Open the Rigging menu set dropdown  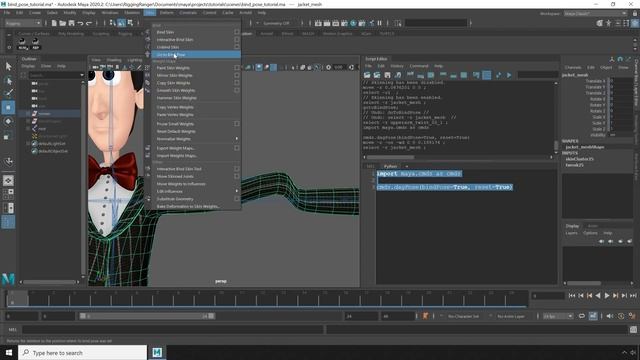(x=23, y=23)
